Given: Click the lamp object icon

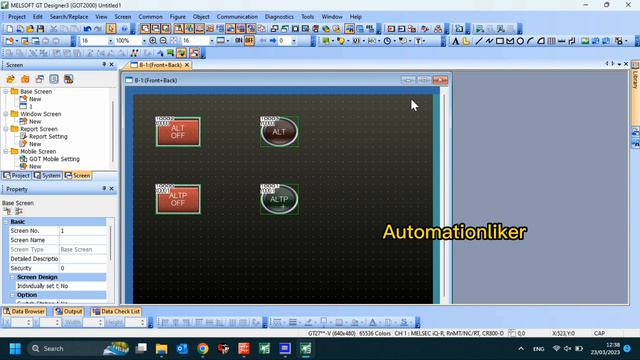Looking at the screenshot, I should [x=340, y=41].
